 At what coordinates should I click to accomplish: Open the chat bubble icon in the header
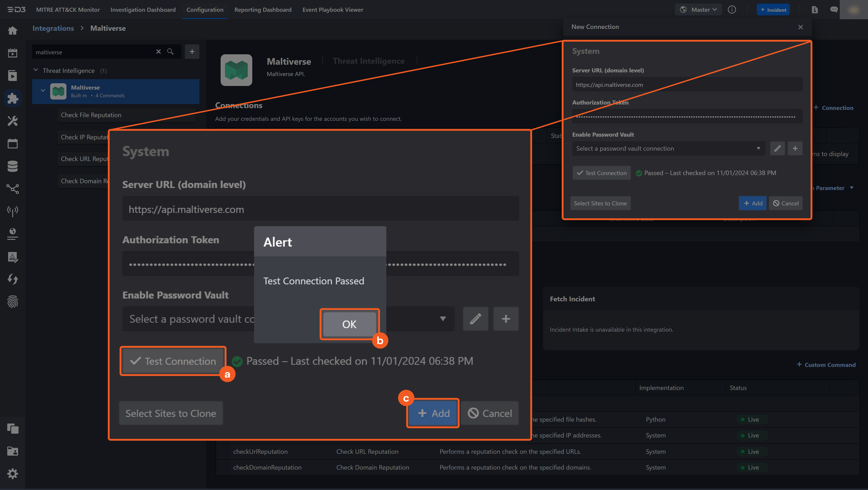[834, 10]
